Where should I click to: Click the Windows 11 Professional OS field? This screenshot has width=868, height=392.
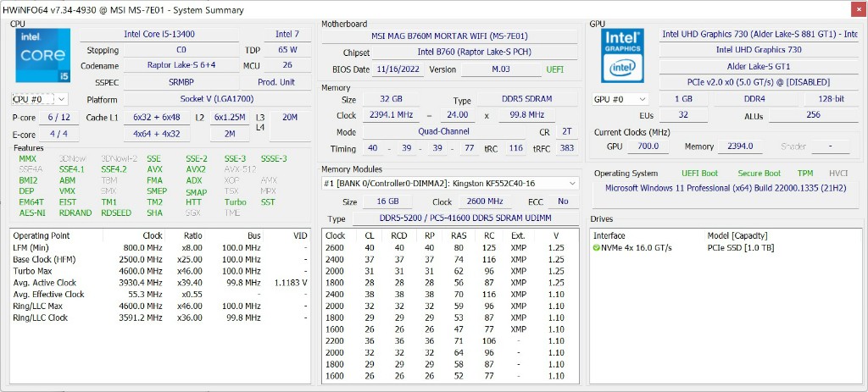pos(725,188)
